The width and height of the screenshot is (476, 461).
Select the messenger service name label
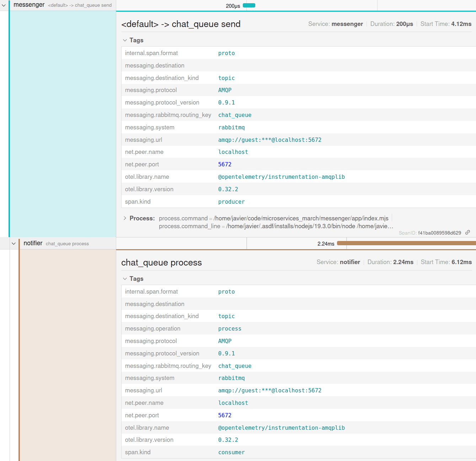click(x=29, y=5)
